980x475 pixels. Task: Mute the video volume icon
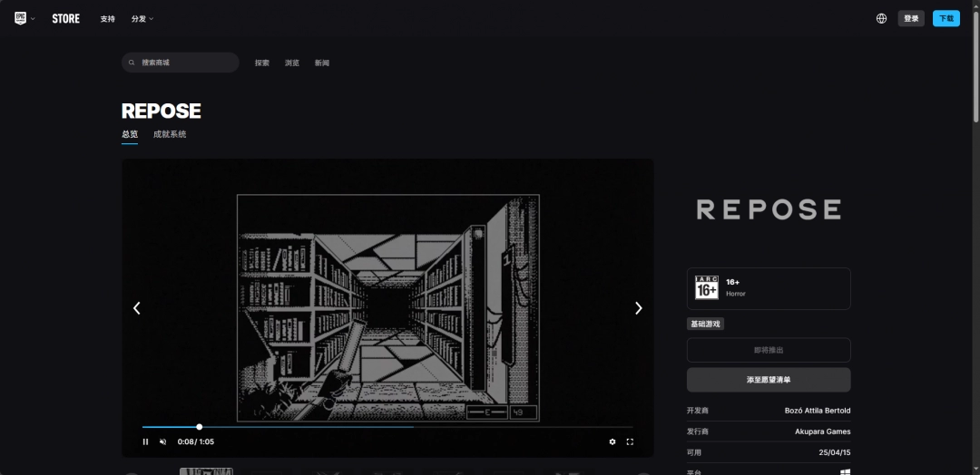pos(163,441)
